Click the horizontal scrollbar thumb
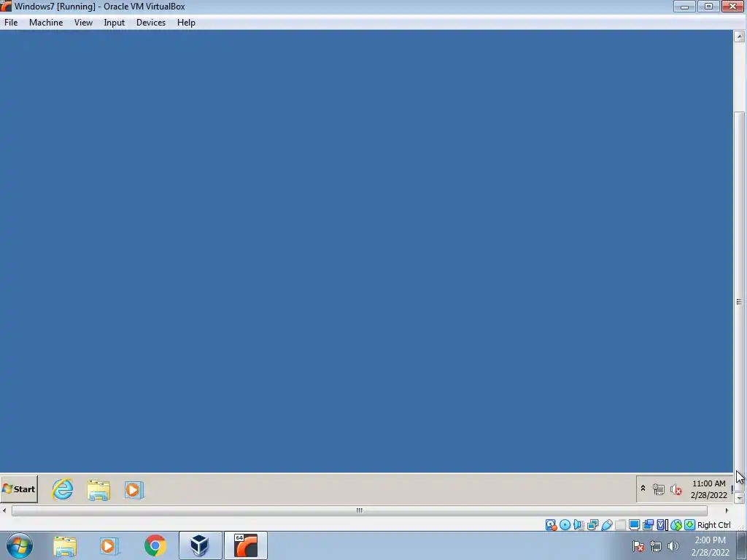 (359, 510)
